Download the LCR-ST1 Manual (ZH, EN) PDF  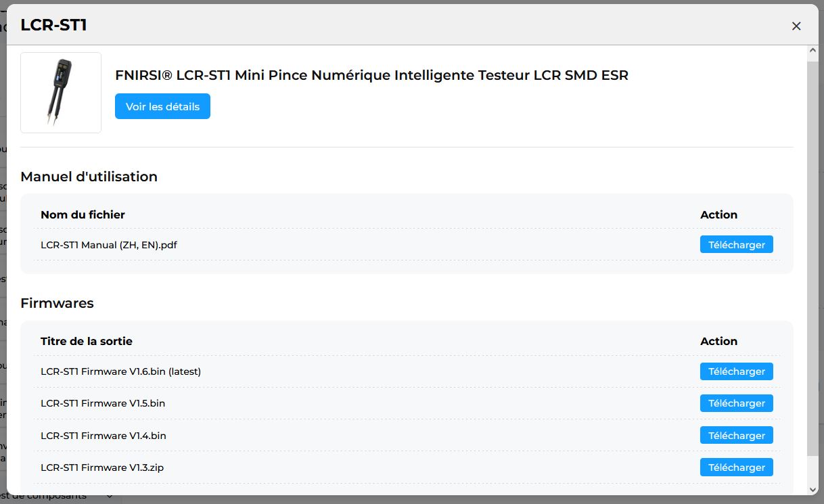(736, 245)
